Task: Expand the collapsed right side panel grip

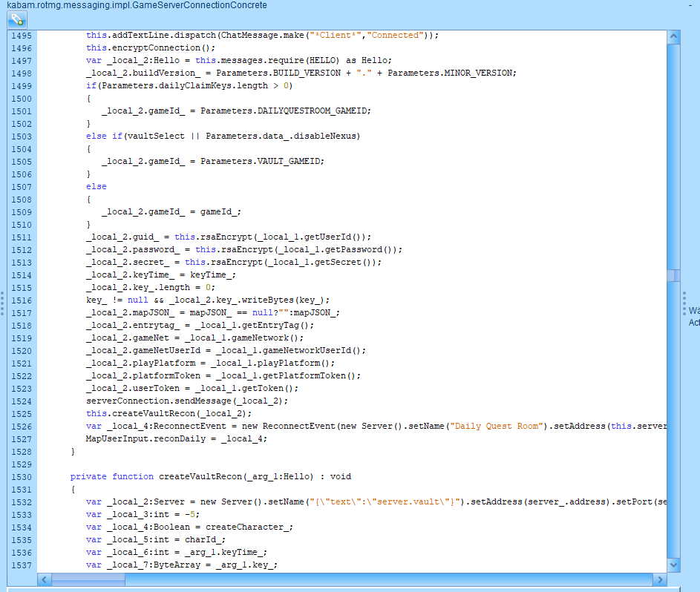Action: 684,304
